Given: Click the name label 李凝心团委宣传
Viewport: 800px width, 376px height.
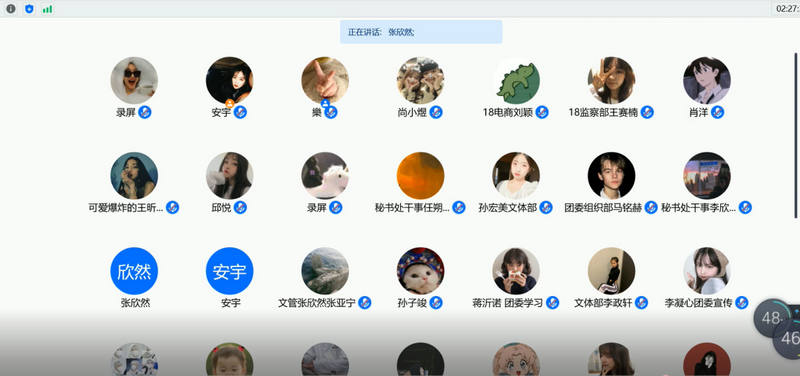Looking at the screenshot, I should pyautogui.click(x=698, y=303).
